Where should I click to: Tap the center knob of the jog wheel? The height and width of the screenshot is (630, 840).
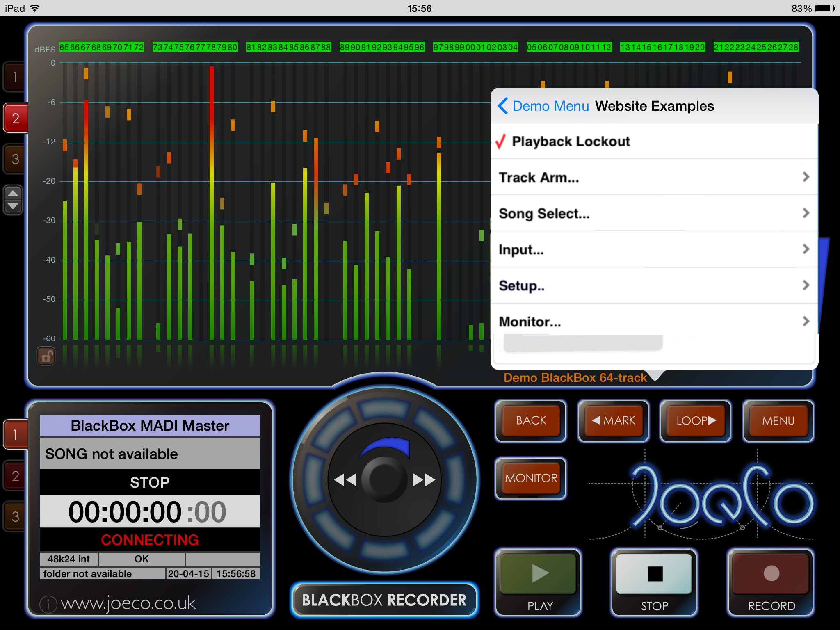click(x=384, y=479)
